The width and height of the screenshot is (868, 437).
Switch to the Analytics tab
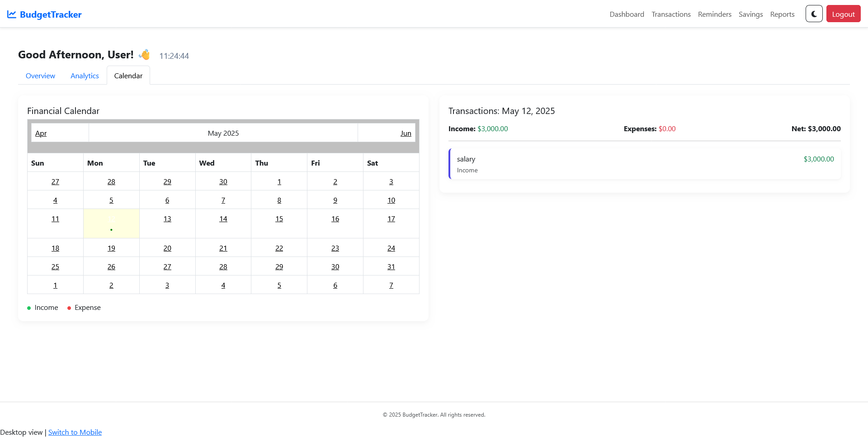click(x=85, y=76)
